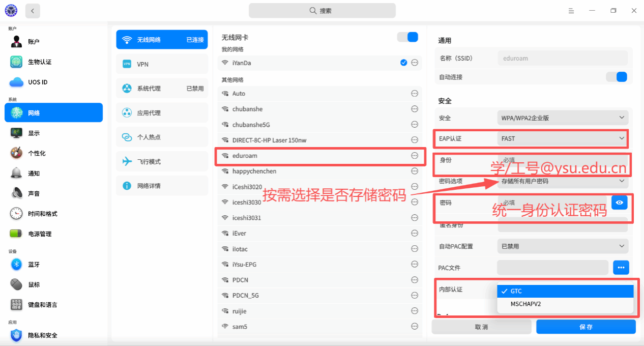Open Biometric Authentication (生物认证) settings
Image resolution: width=644 pixels, height=346 pixels.
[16, 62]
